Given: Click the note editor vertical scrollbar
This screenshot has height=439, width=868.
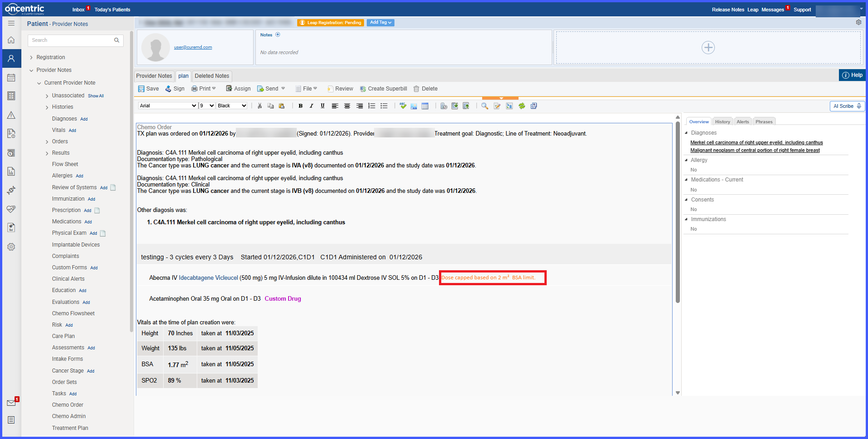Looking at the screenshot, I should pyautogui.click(x=678, y=212).
